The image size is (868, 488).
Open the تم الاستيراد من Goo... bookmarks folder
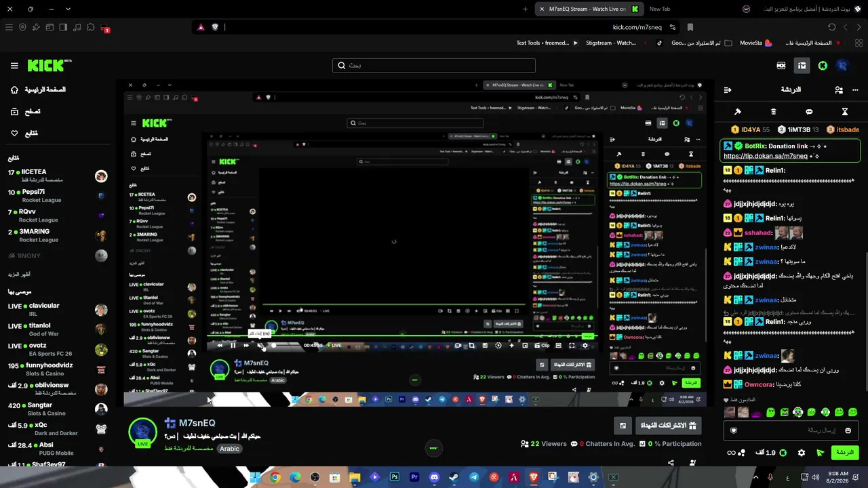pos(702,43)
